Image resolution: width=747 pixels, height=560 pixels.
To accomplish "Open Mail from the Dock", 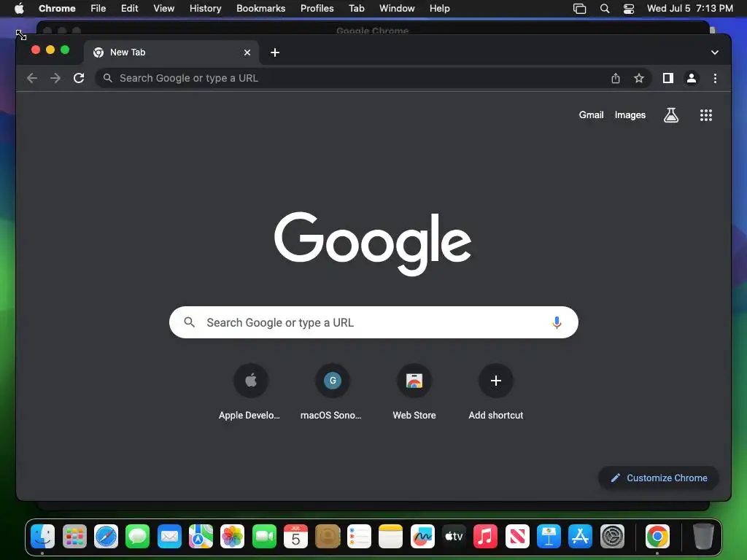I will pos(169,537).
